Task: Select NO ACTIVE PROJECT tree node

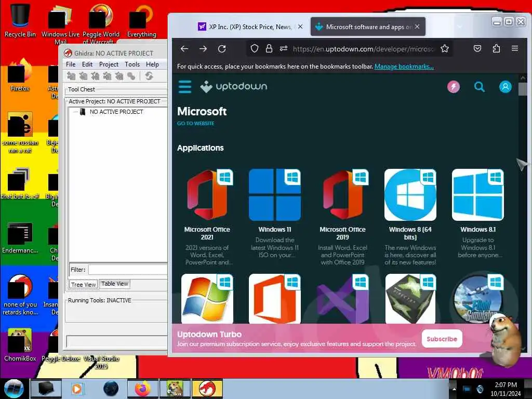Action: (x=116, y=112)
